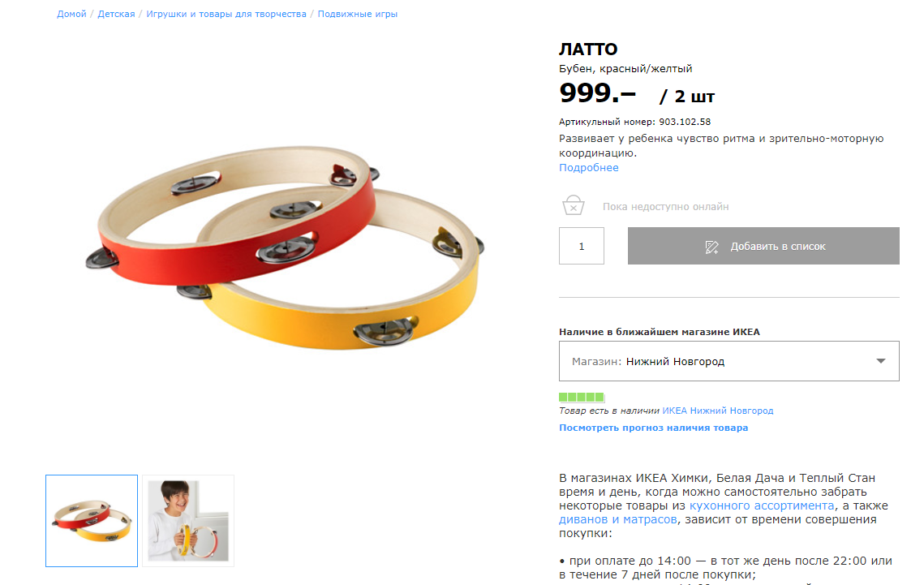Click the pencil icon in the add-to-list button
This screenshot has height=585, width=924.
coord(711,247)
